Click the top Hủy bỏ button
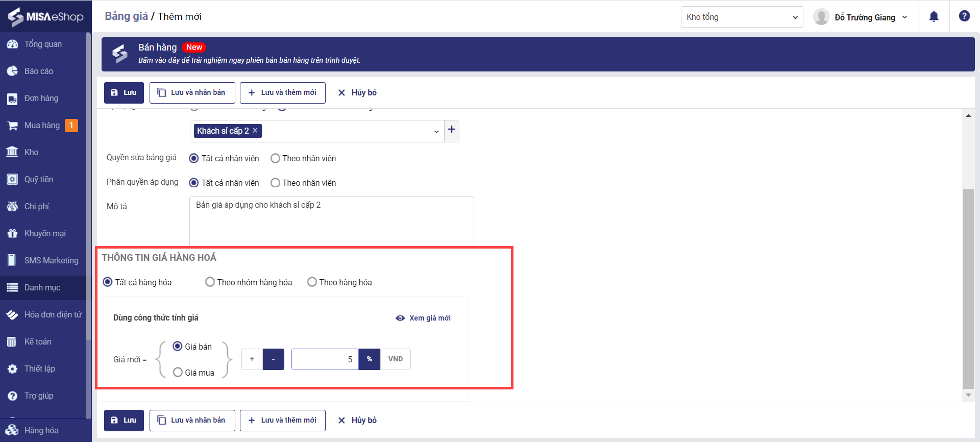Viewport: 980px width, 442px height. coord(357,93)
